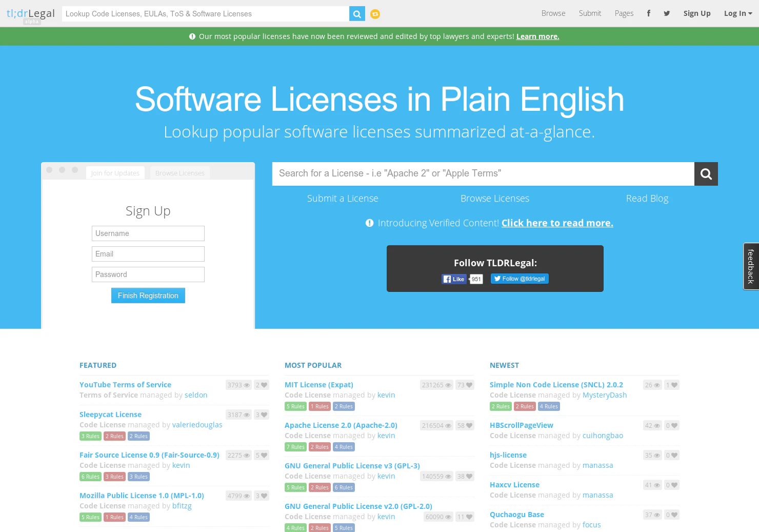Open the Apache License 2.0 entry

[x=341, y=425]
